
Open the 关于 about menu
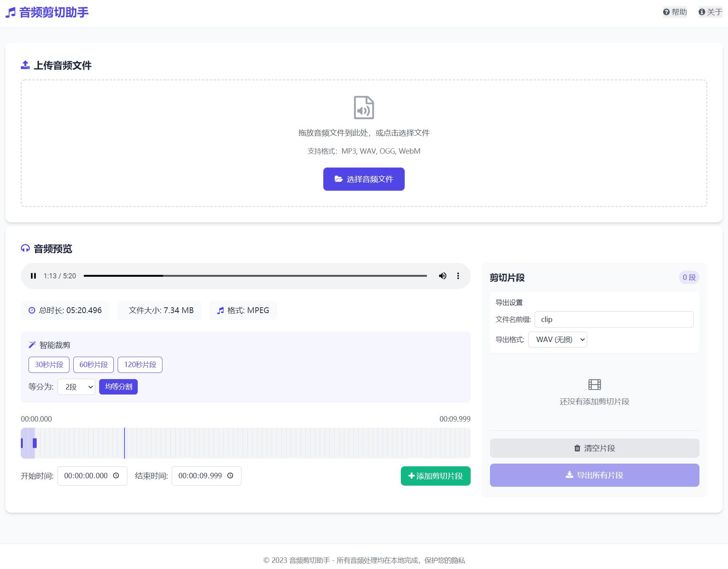(710, 12)
